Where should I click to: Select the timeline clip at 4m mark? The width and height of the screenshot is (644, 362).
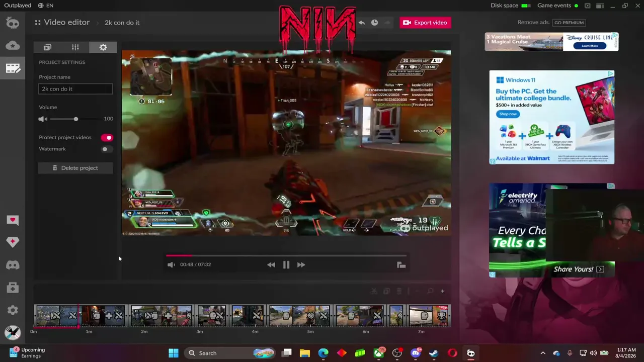[248, 316]
